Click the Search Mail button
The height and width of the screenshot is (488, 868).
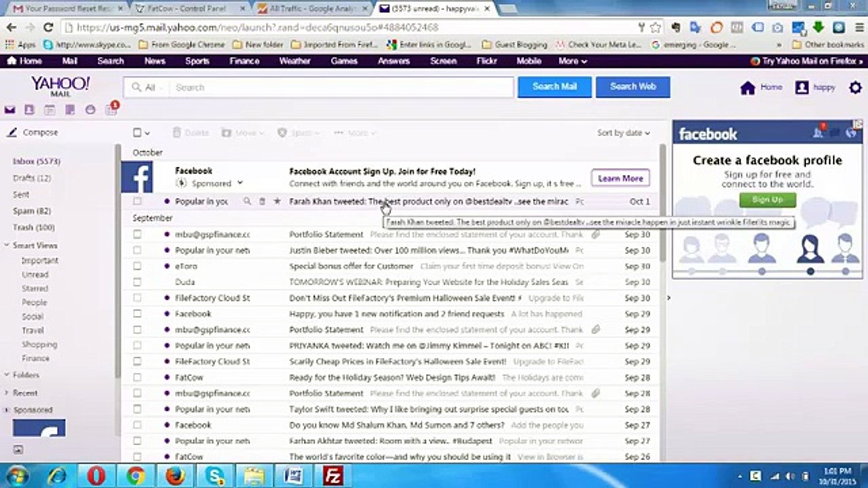click(x=554, y=87)
